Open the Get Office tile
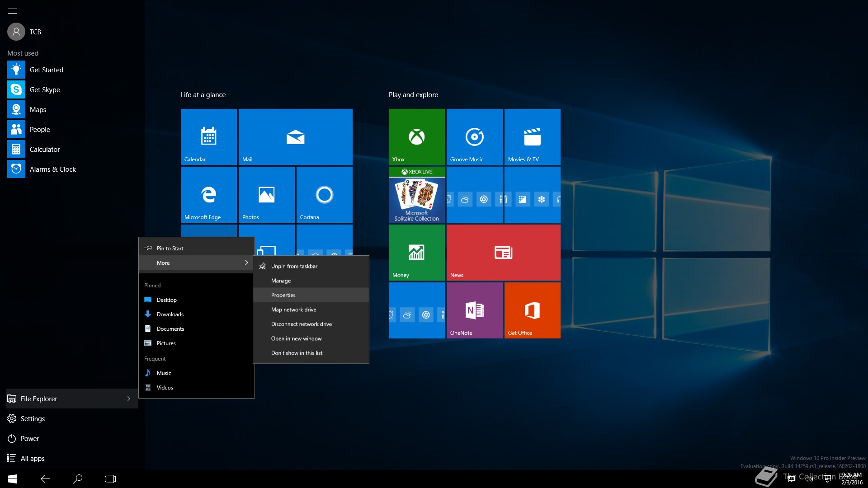Image resolution: width=868 pixels, height=488 pixels. [x=533, y=310]
